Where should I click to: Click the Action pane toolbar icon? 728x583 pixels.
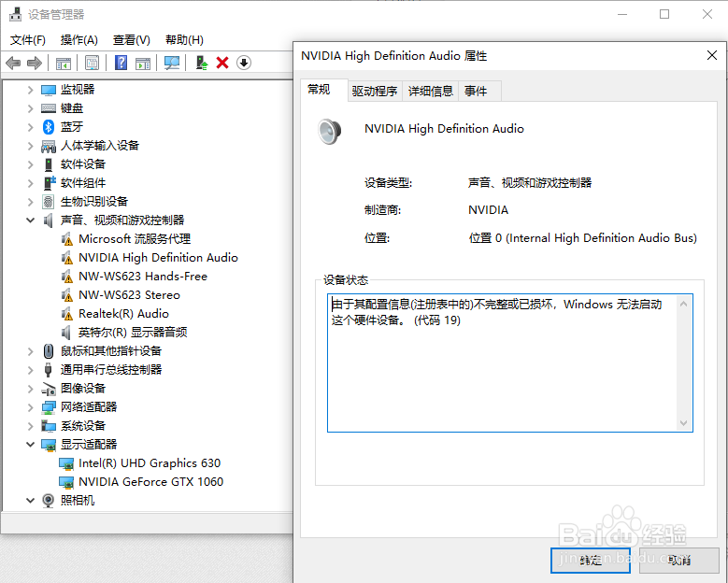pyautogui.click(x=143, y=64)
